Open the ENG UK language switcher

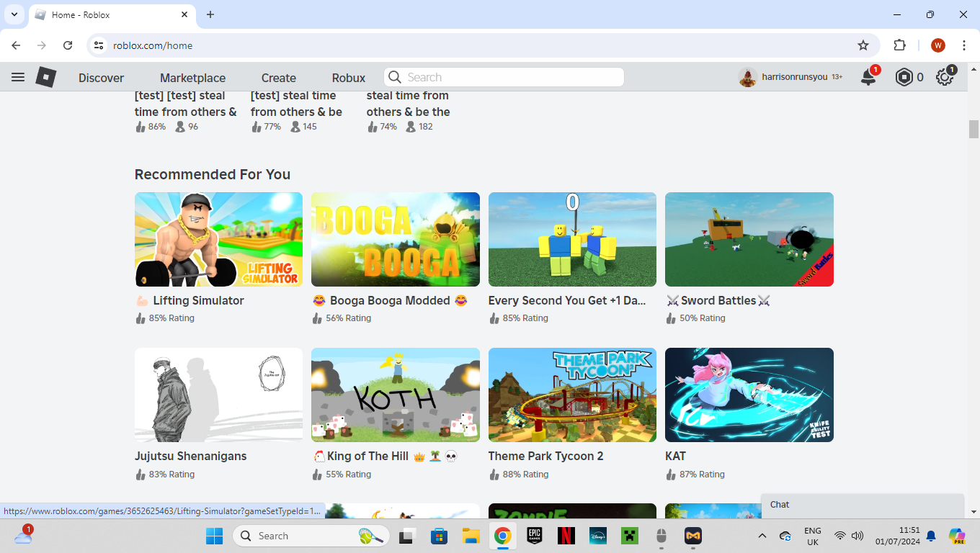point(813,536)
